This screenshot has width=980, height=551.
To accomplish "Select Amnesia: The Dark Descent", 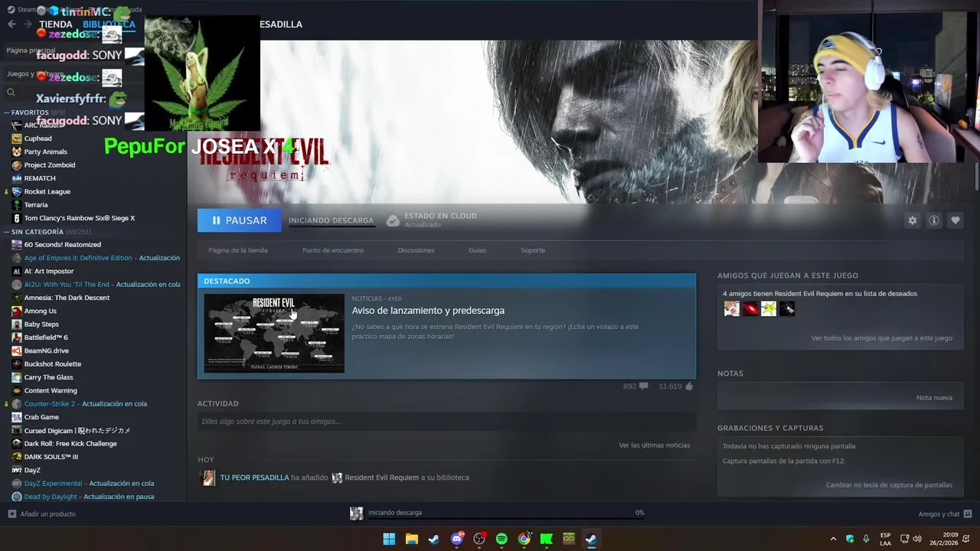I will click(67, 298).
